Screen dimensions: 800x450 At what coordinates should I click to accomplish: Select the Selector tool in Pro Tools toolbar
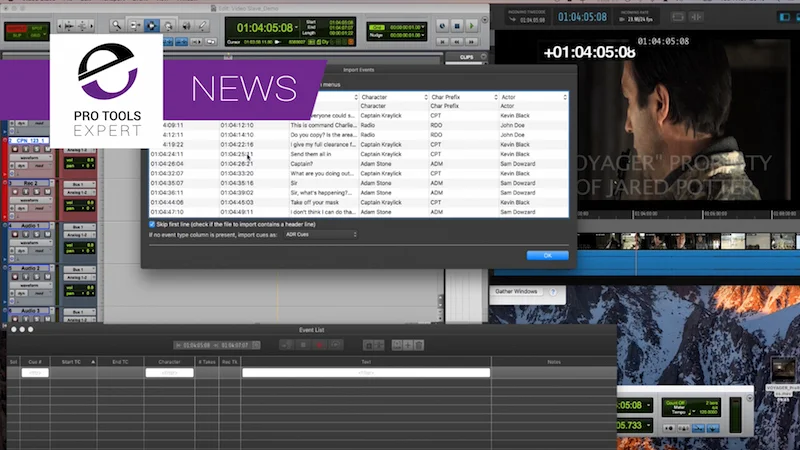pyautogui.click(x=152, y=25)
